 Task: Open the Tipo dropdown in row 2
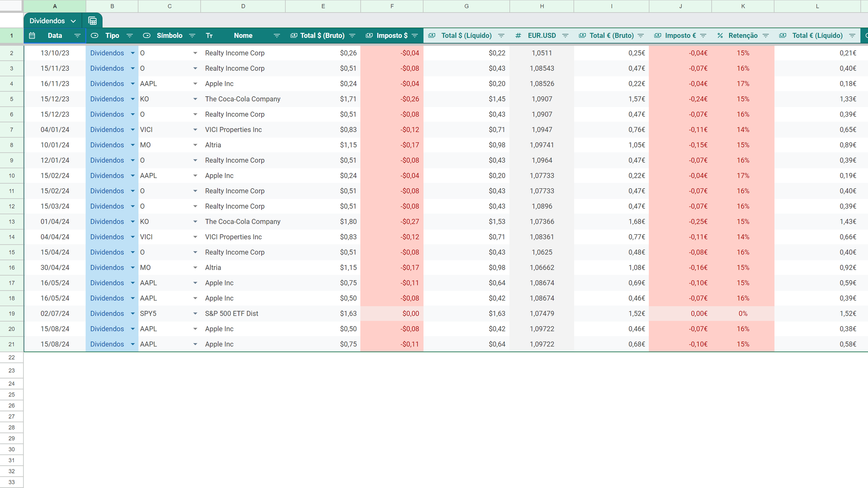132,53
